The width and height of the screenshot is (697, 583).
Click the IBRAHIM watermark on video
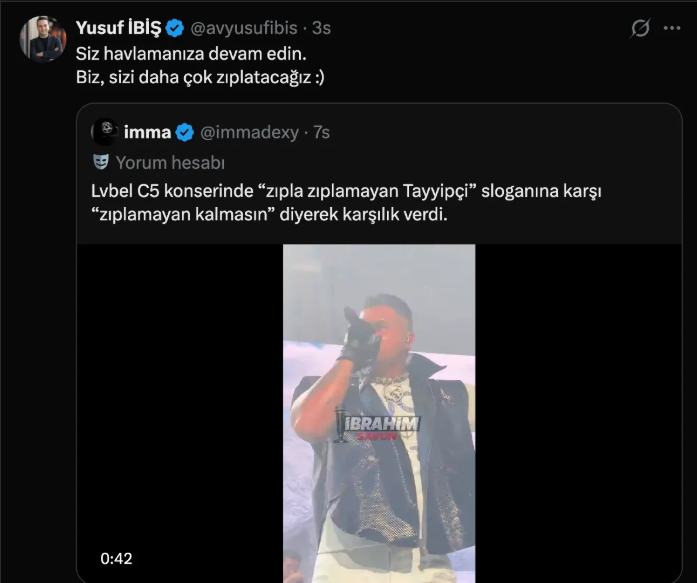pos(381,425)
